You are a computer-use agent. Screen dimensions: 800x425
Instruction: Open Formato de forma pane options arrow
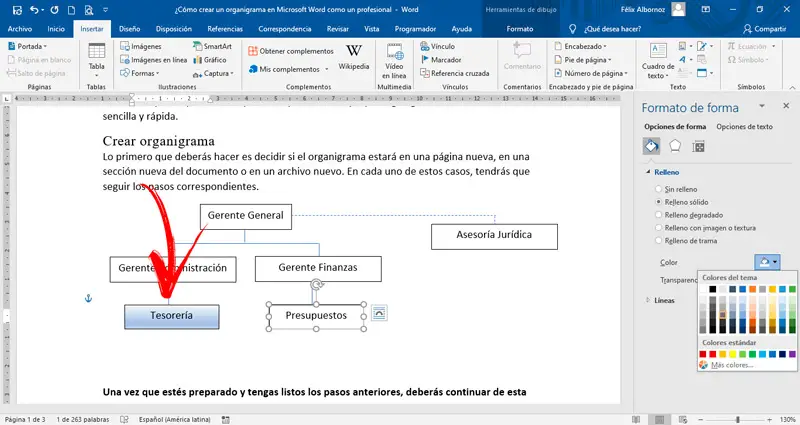[x=762, y=106]
